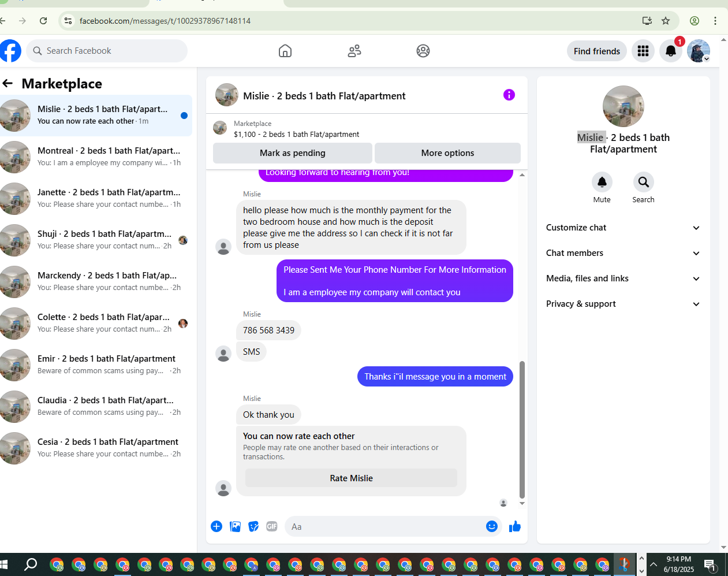Send a thumbs-up like
This screenshot has width=728, height=576.
click(x=515, y=526)
